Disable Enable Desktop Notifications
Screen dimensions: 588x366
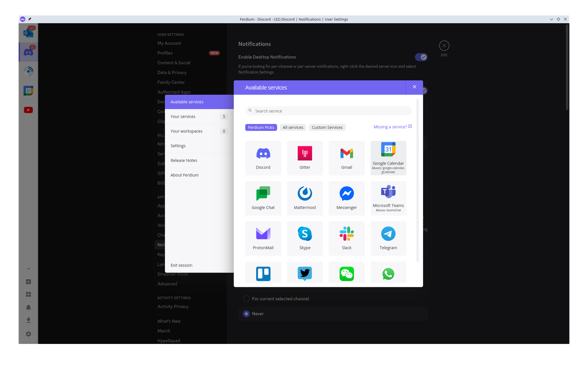pos(421,57)
